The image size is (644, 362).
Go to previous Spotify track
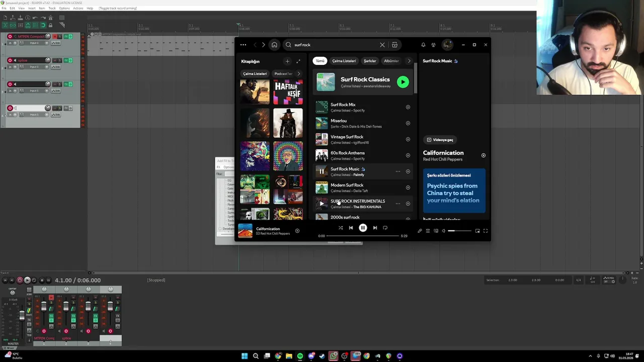(351, 228)
